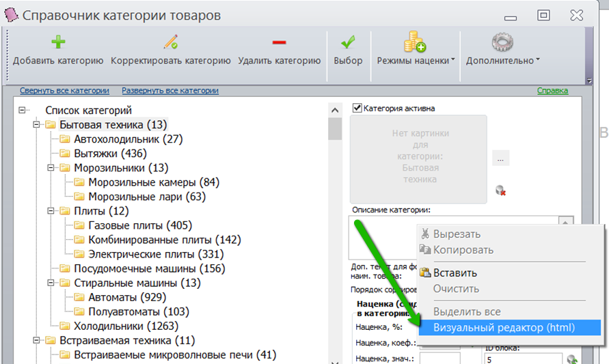Click the green checkmark Выбор icon

(x=348, y=42)
